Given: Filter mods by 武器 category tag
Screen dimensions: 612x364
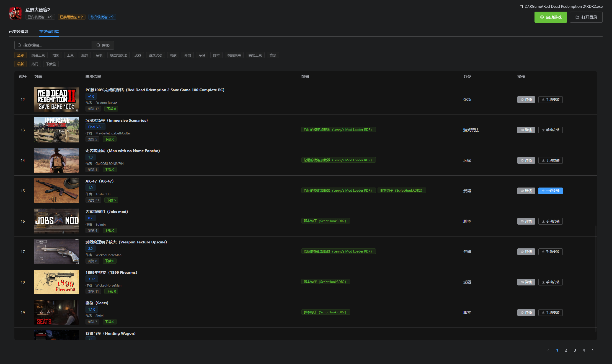Looking at the screenshot, I should click(x=138, y=55).
